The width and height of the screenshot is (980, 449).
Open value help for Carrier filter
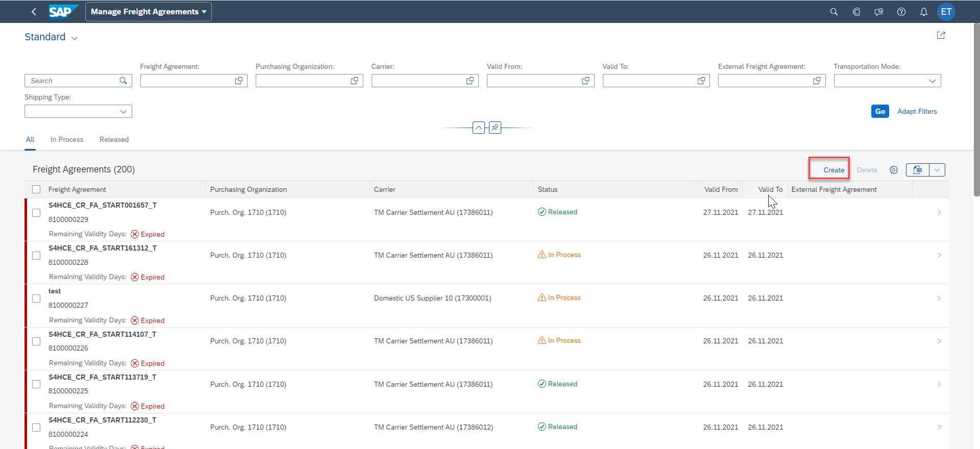click(x=470, y=81)
